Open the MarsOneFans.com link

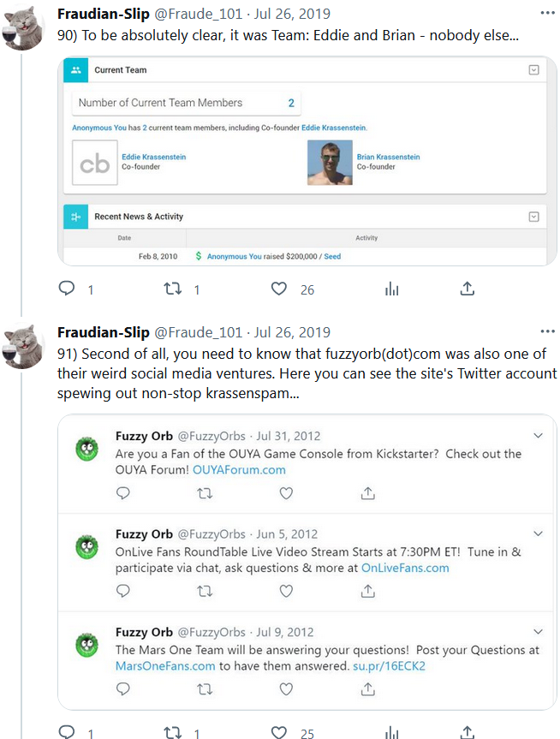165,665
